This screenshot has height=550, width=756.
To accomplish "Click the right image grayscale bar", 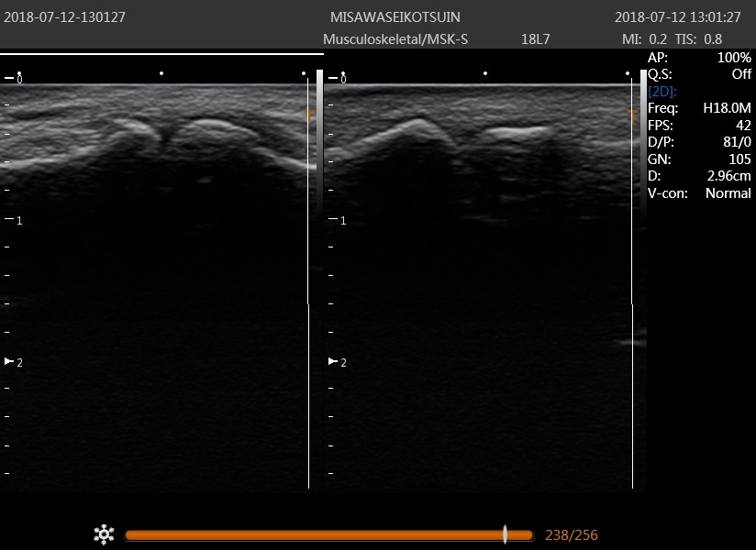I will coord(644,145).
